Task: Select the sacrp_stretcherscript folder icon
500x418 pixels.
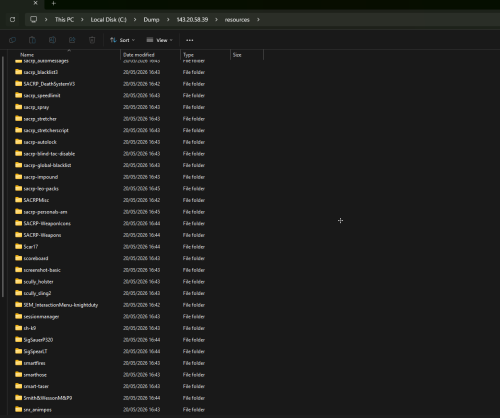Action: tap(19, 130)
